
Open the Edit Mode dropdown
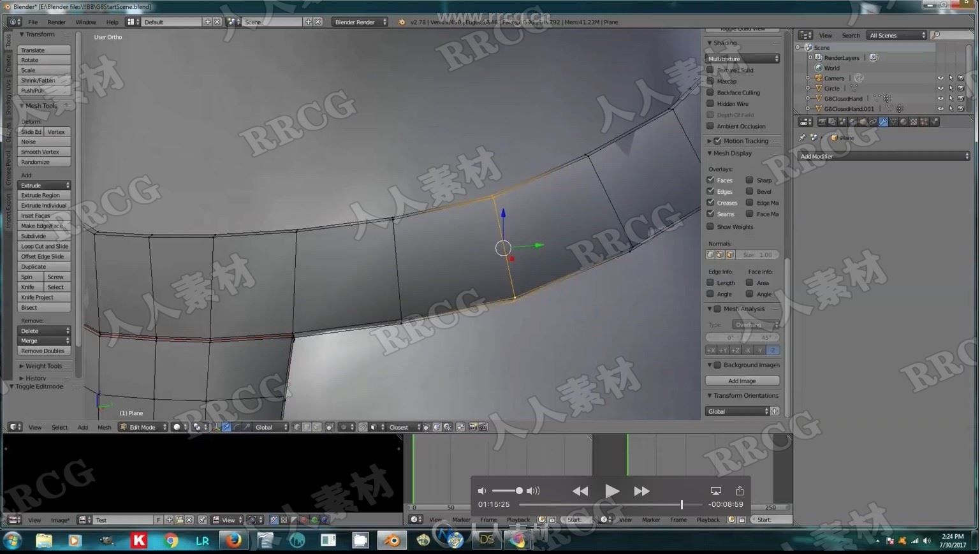coord(143,427)
